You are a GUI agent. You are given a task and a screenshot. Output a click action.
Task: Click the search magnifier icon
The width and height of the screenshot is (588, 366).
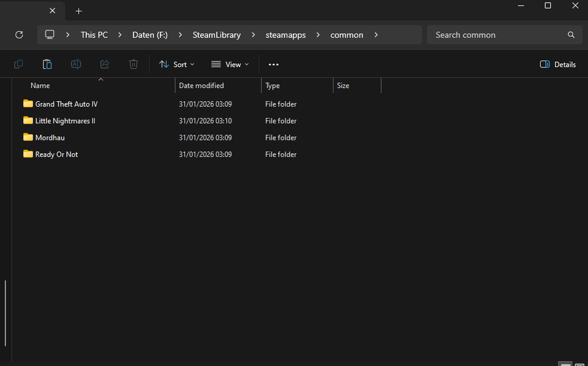[571, 35]
